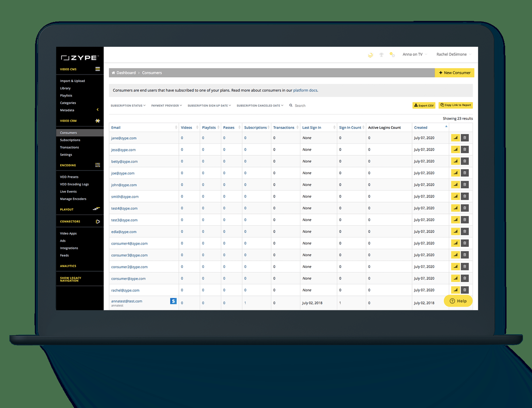Click the Video CRM asterisk icon
This screenshot has height=408, width=532.
click(98, 121)
